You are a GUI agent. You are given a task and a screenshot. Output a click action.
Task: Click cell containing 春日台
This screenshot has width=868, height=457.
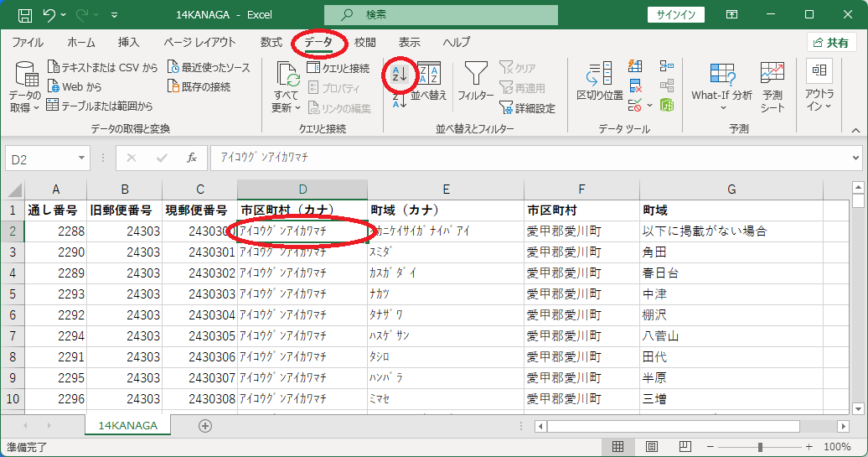click(x=731, y=273)
